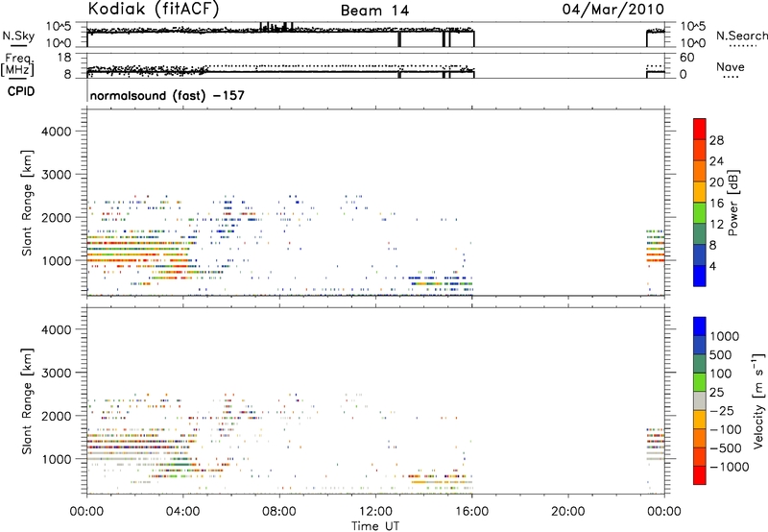Click the red bottom segment of Velocity colorbar
This screenshot has width=768, height=532.
click(700, 475)
